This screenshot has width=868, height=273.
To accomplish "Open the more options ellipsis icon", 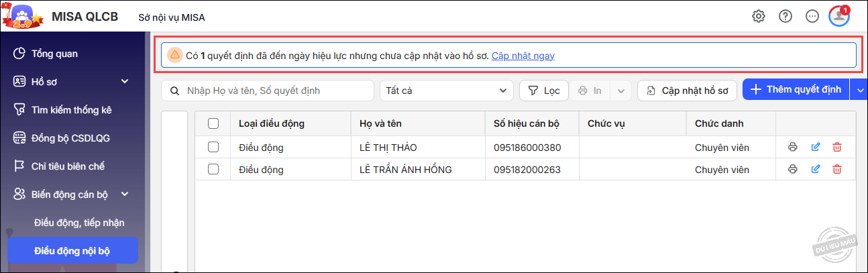I will pyautogui.click(x=812, y=16).
